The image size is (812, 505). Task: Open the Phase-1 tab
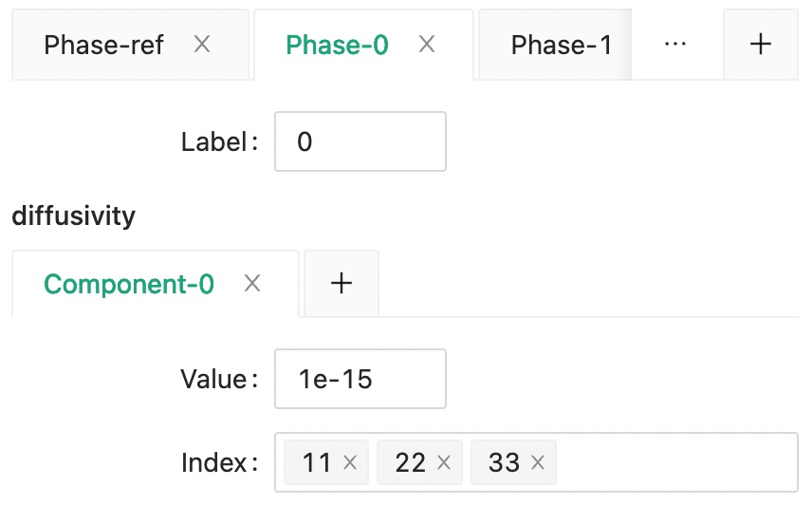[x=561, y=45]
